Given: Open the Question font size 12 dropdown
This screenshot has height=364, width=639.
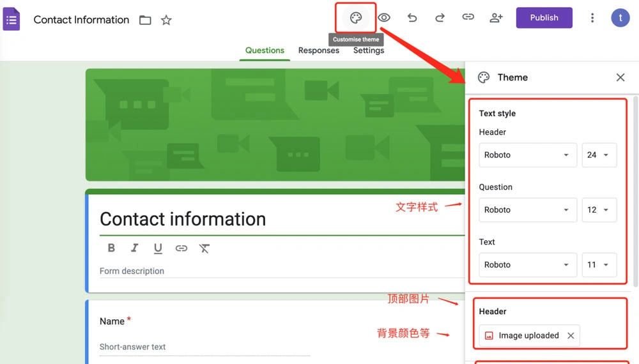Looking at the screenshot, I should pyautogui.click(x=599, y=210).
